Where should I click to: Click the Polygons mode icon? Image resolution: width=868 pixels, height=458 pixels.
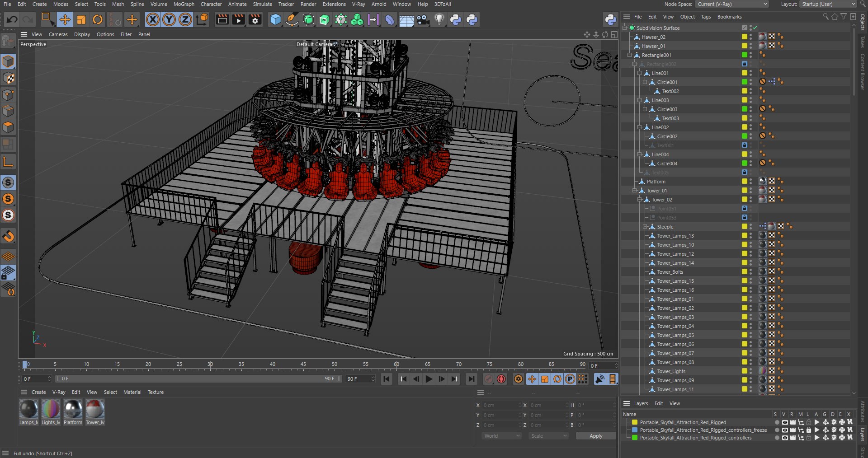coord(8,127)
